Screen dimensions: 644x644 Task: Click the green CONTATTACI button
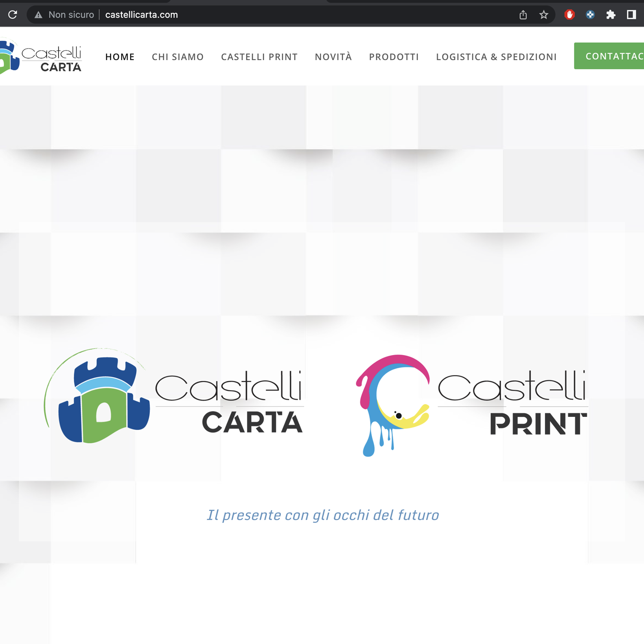click(x=609, y=56)
